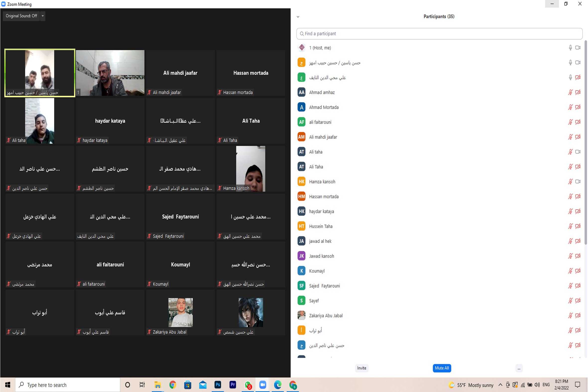Click the Find a participant search field
The image size is (588, 392).
pos(439,34)
